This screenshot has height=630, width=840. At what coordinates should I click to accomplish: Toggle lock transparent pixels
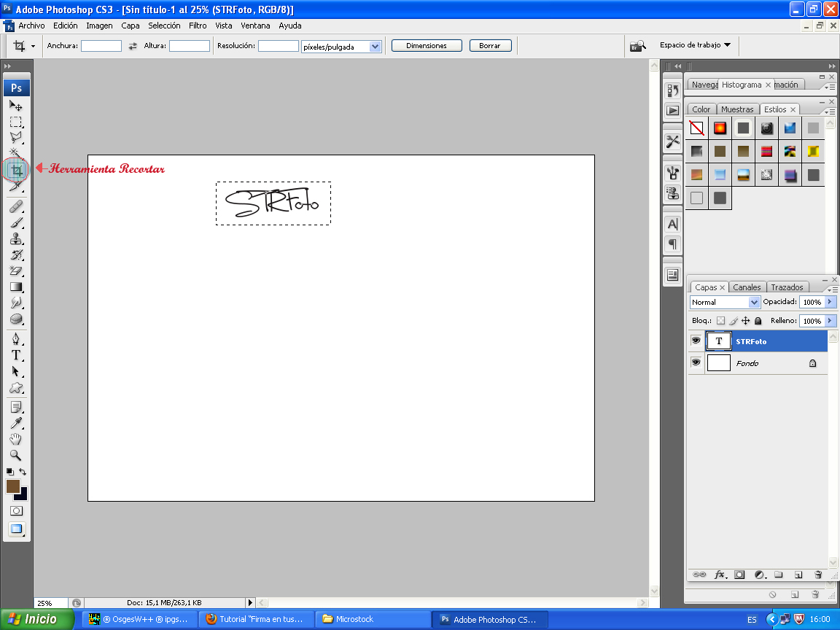(x=720, y=321)
